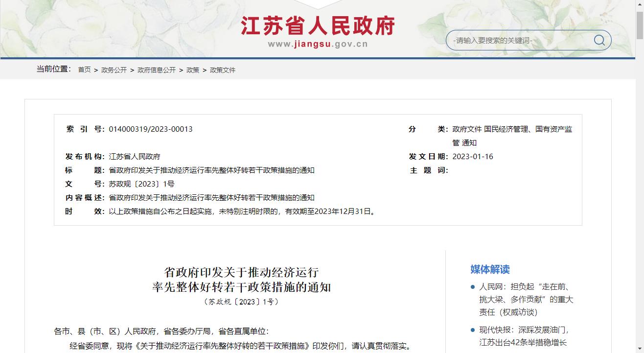The image size is (644, 353).
Task: Click the centered document title heading
Action: pyautogui.click(x=241, y=279)
